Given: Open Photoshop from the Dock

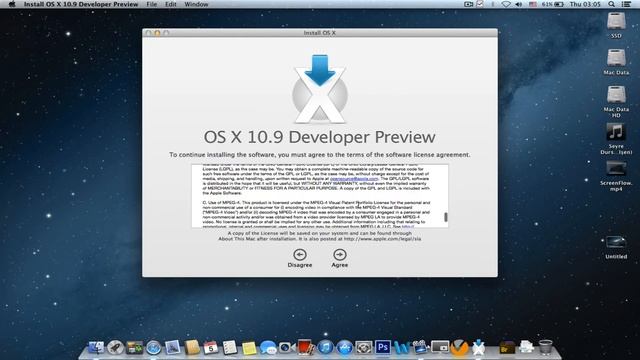Looking at the screenshot, I should tap(382, 347).
